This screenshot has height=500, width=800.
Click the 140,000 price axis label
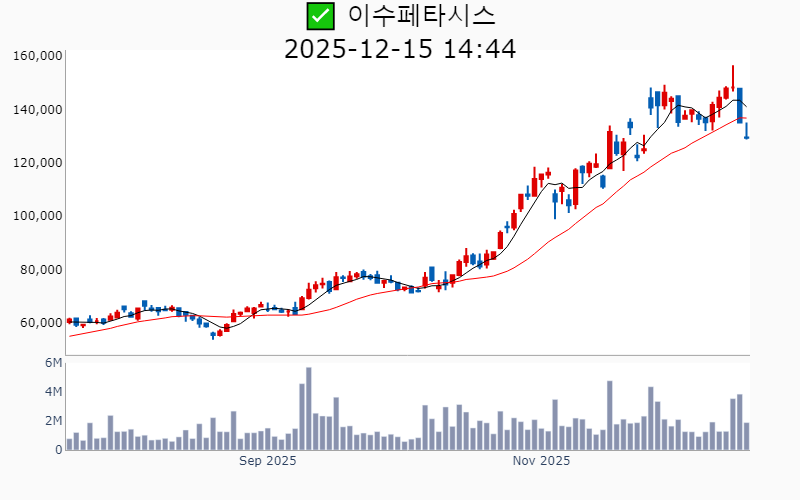coord(37,109)
